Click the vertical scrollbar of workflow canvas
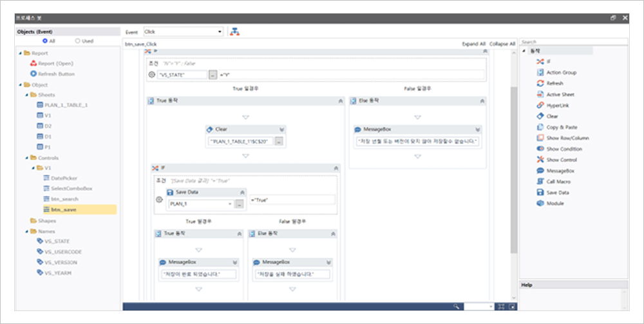 pos(513,167)
